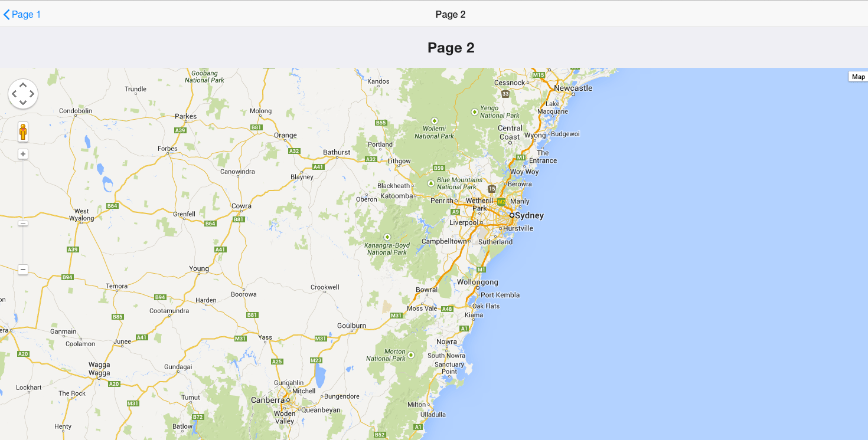Click the Yengo National Park tree icon
868x440 pixels.
click(x=475, y=111)
